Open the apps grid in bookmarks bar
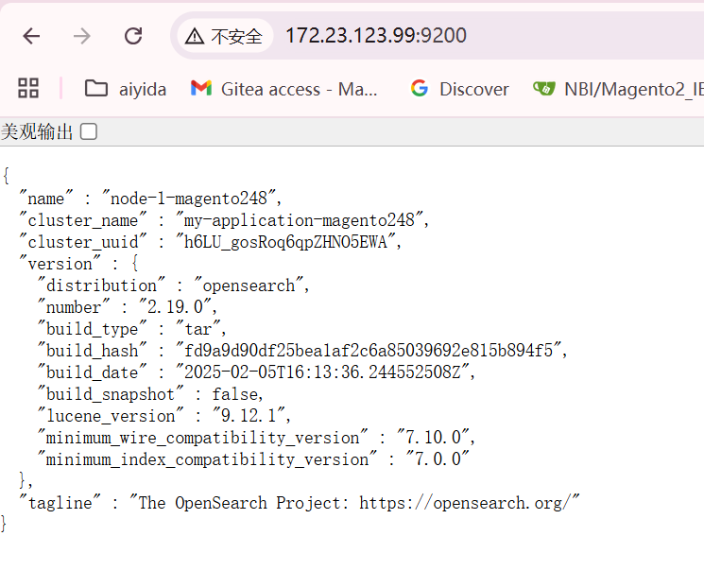Image resolution: width=704 pixels, height=588 pixels. (28, 88)
